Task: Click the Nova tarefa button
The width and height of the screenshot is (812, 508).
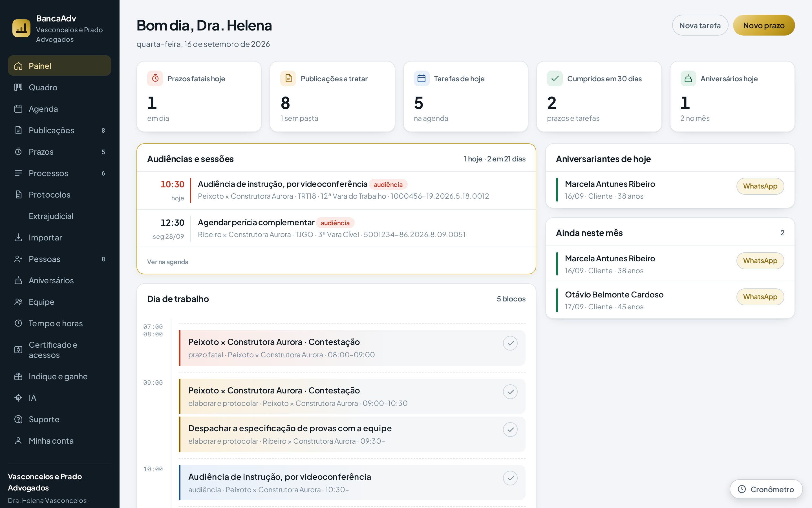Action: (x=700, y=25)
